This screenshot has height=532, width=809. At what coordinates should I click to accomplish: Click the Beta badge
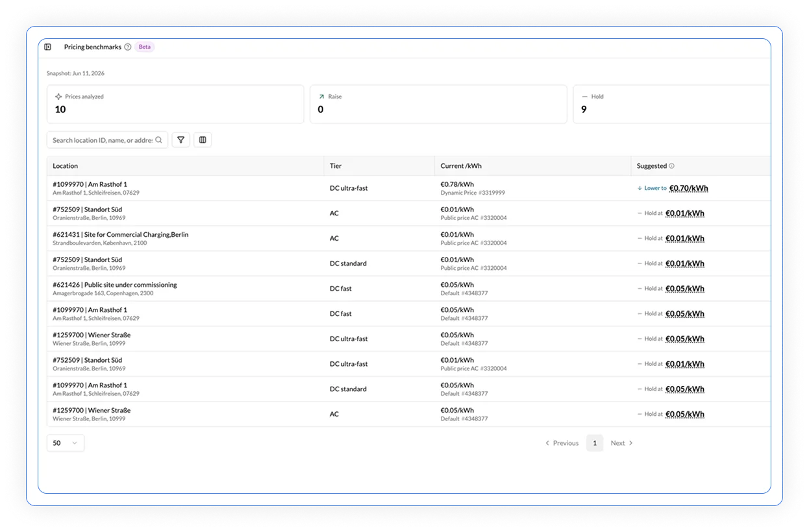144,47
